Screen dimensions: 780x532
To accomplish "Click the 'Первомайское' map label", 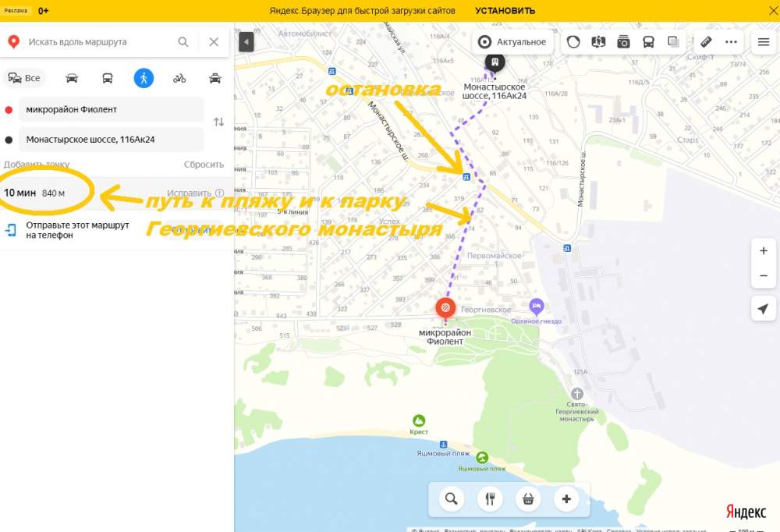I will point(495,256).
